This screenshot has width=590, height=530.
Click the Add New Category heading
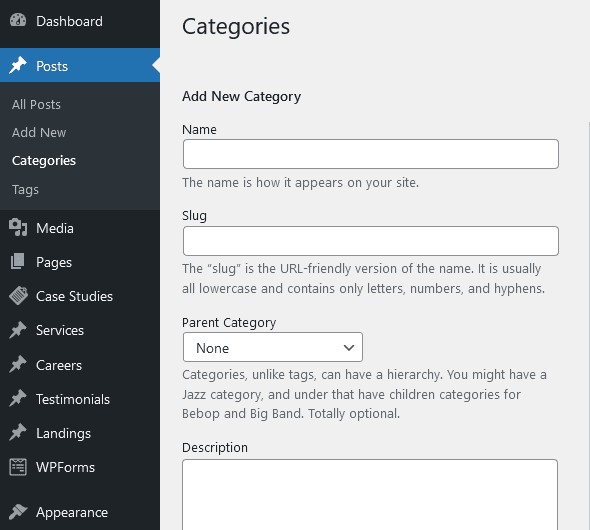[241, 96]
